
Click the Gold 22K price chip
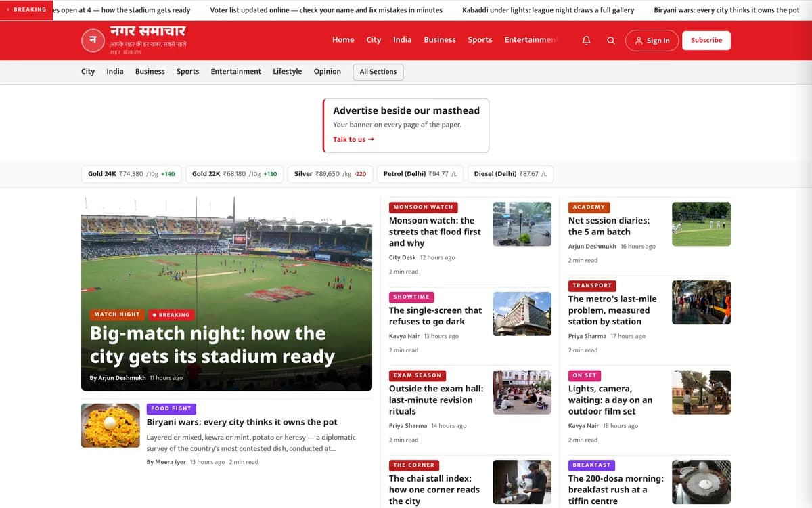point(235,174)
